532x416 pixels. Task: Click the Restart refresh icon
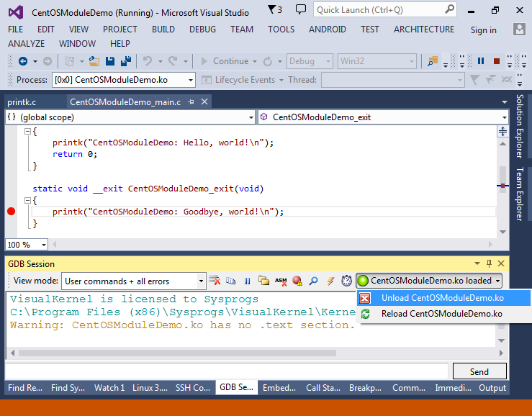tap(268, 61)
